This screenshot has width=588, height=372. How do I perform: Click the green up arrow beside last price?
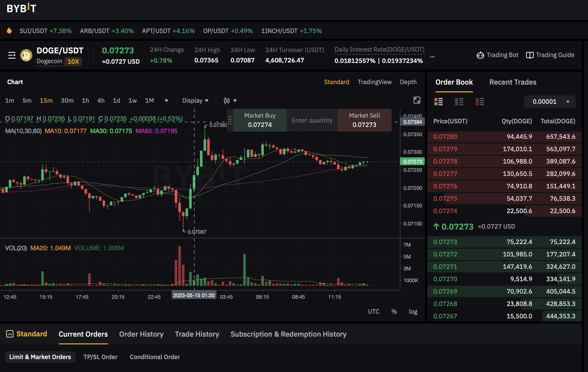click(436, 227)
